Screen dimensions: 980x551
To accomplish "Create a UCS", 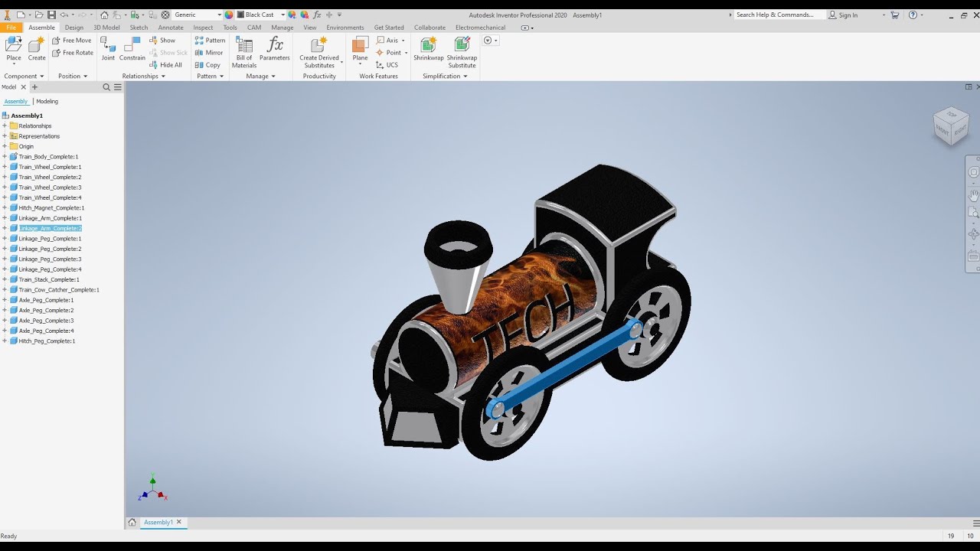I will pos(387,65).
